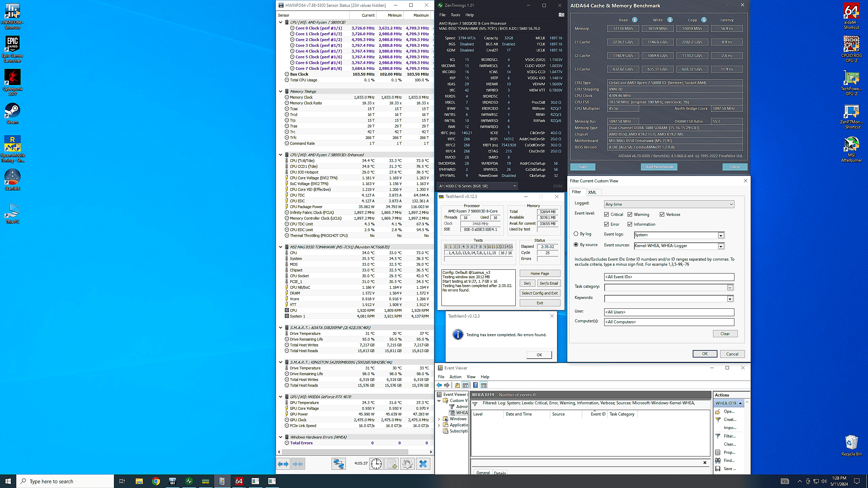The image size is (868, 488).
Task: Click AIDA64 Copy info icon
Action: point(704,20)
